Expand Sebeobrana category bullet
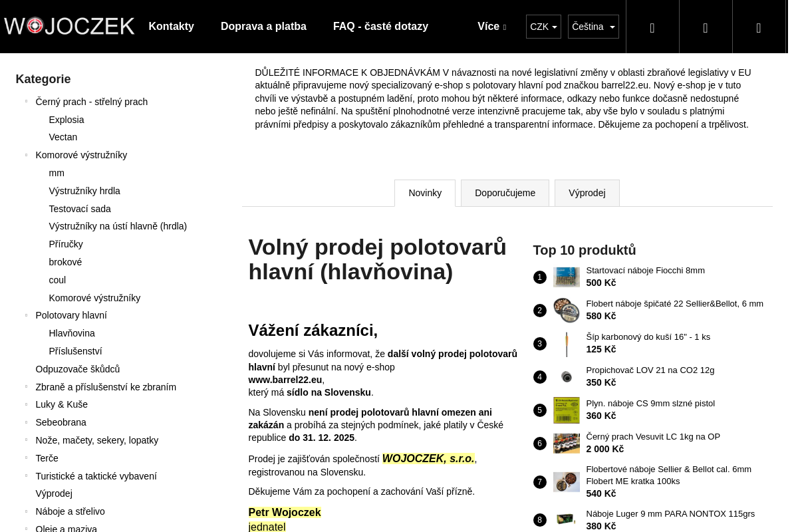798x532 pixels. pyautogui.click(x=26, y=422)
